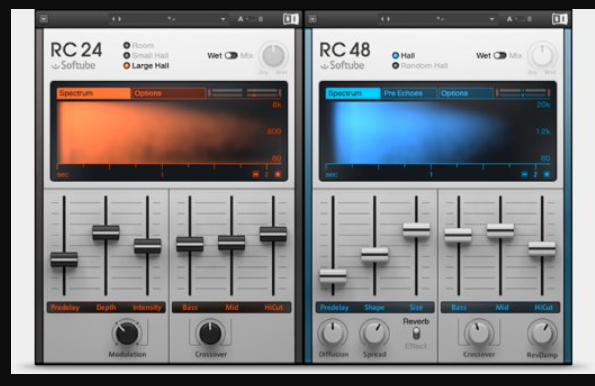The width and height of the screenshot is (595, 386).
Task: Flip the Reverb/Effect switch
Action: (416, 333)
